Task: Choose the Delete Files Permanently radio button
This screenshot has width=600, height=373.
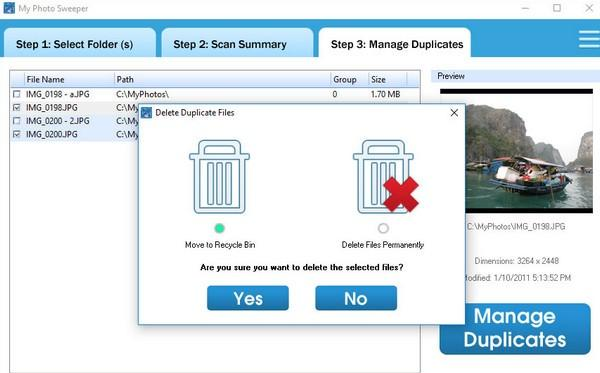Action: coord(383,228)
